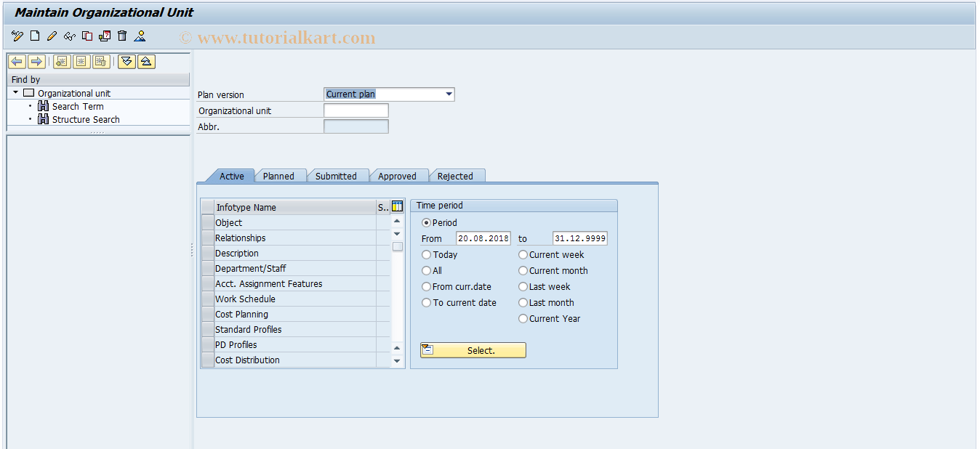The width and height of the screenshot is (980, 449).
Task: Click the Copy toolbar icon
Action: click(87, 37)
